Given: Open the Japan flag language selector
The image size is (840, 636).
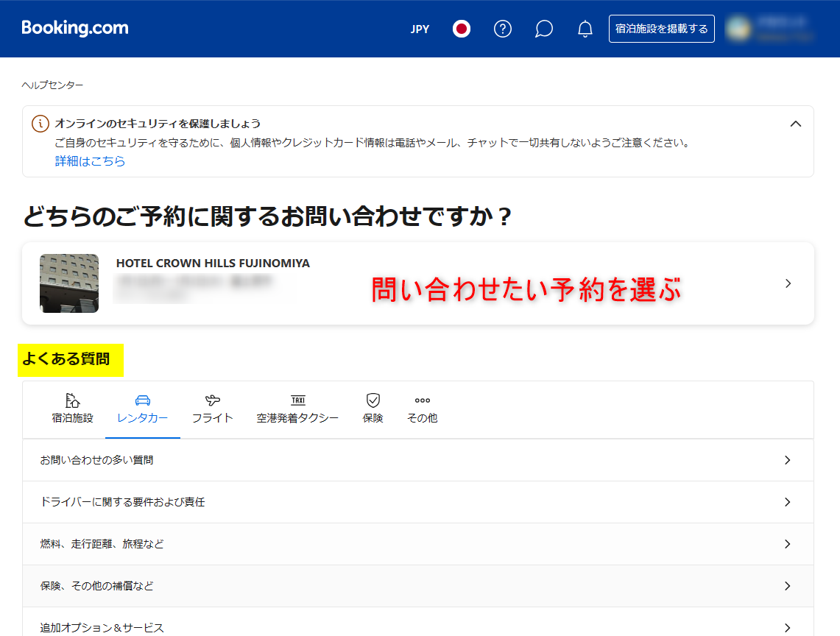Looking at the screenshot, I should coord(462,29).
